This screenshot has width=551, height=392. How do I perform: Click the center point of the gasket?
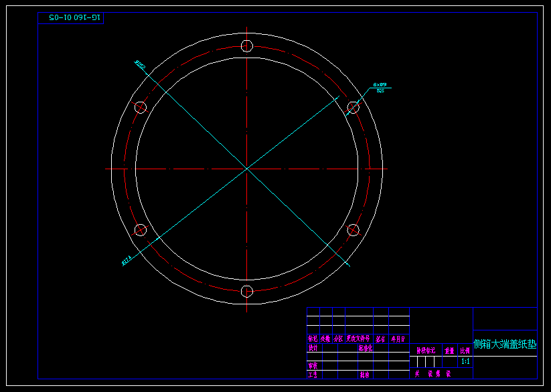pos(246,169)
